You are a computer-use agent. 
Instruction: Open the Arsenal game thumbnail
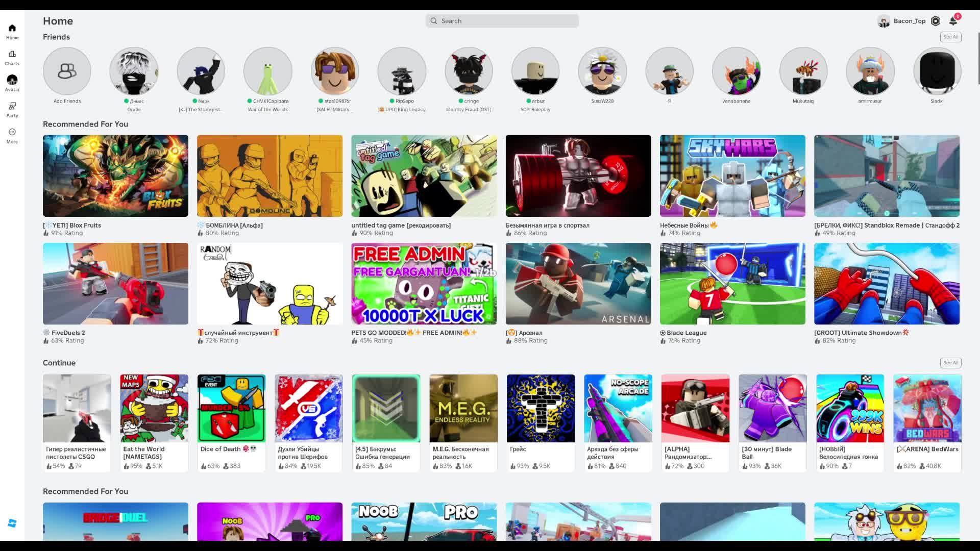[x=578, y=284]
